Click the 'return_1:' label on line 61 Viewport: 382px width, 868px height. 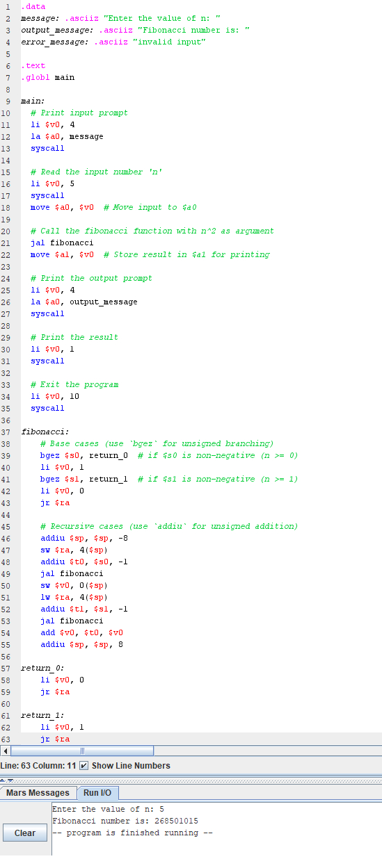[x=42, y=715]
